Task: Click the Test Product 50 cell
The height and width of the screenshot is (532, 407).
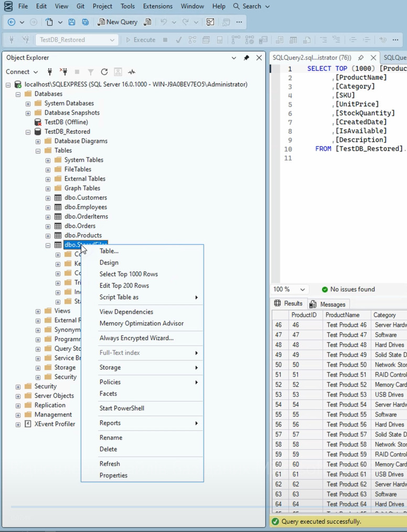Action: pos(347,365)
